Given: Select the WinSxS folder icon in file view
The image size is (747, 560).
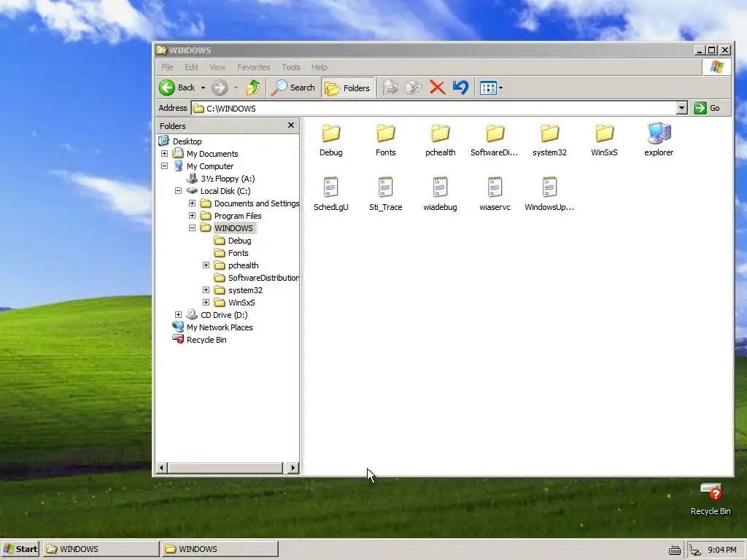Looking at the screenshot, I should coord(605,133).
